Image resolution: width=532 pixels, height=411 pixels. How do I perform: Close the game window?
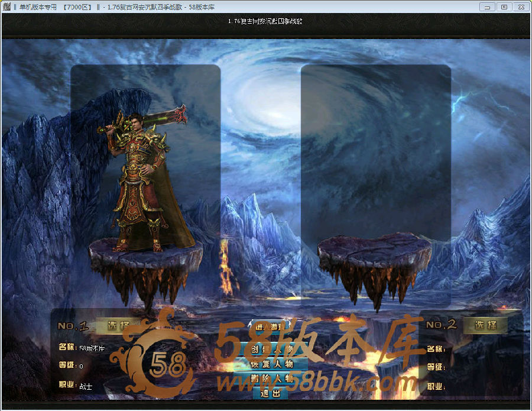click(521, 7)
